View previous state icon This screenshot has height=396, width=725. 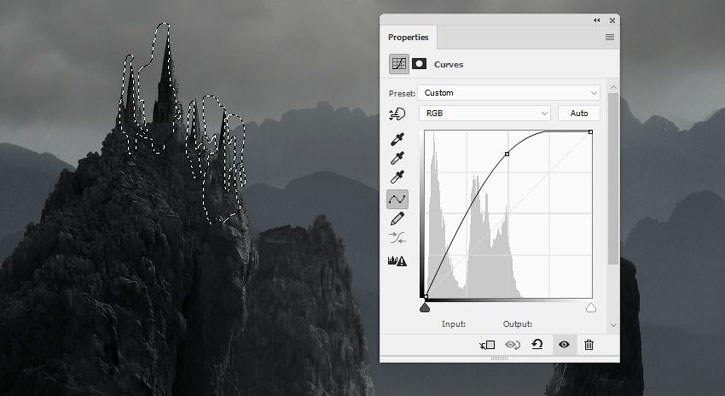[512, 345]
